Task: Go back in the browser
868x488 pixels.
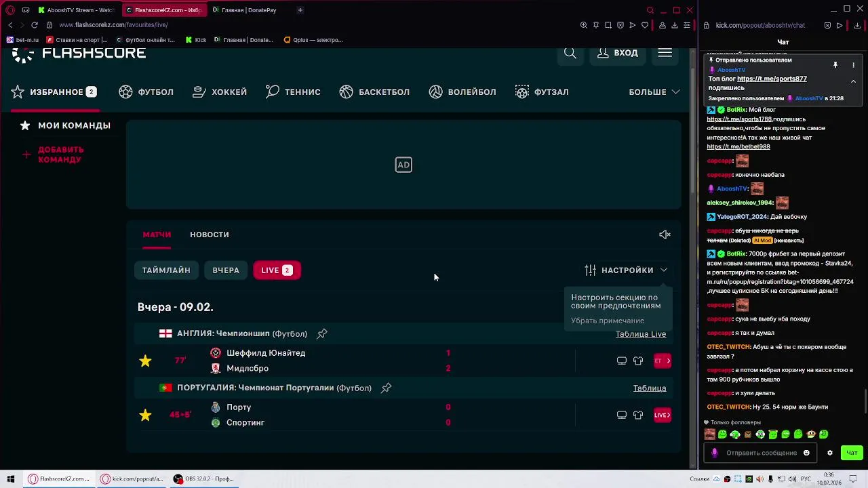Action: [10, 25]
